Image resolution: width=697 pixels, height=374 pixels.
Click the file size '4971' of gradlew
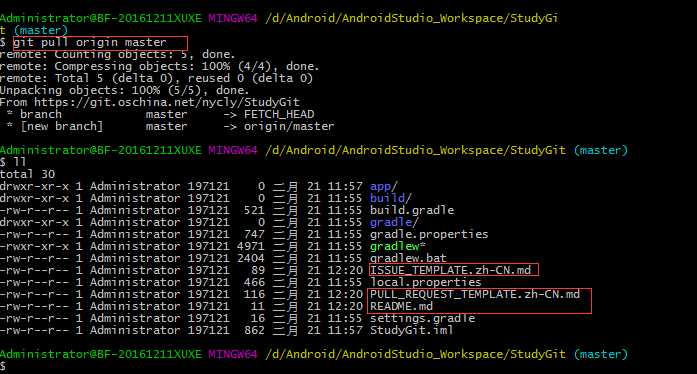pos(251,246)
